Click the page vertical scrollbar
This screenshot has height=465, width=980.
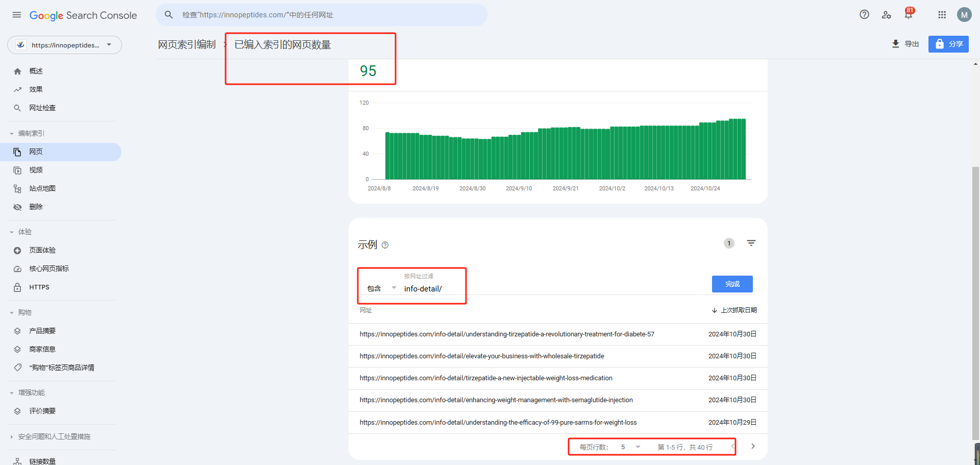pos(975,303)
